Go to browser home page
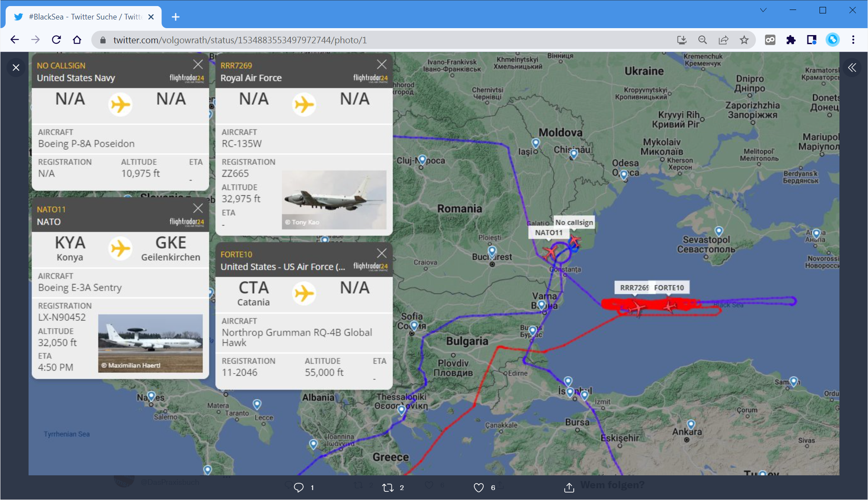Screen dimensions: 868x500 click(77, 40)
